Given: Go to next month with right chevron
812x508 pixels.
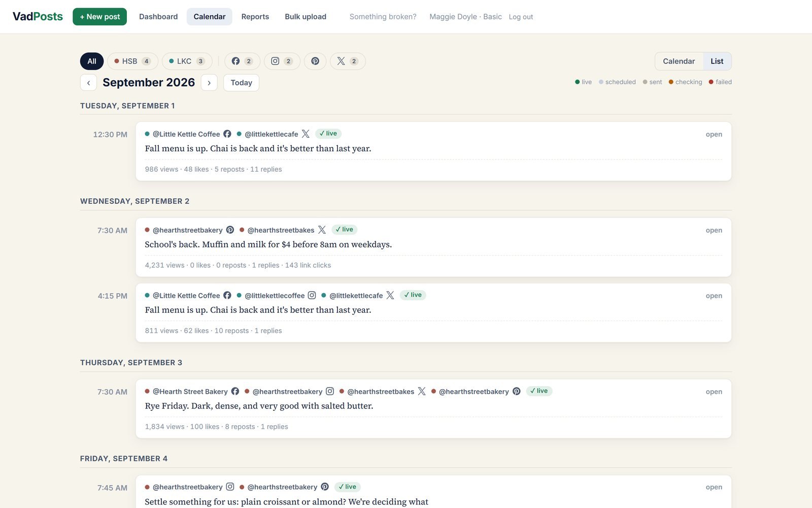Looking at the screenshot, I should tap(209, 83).
